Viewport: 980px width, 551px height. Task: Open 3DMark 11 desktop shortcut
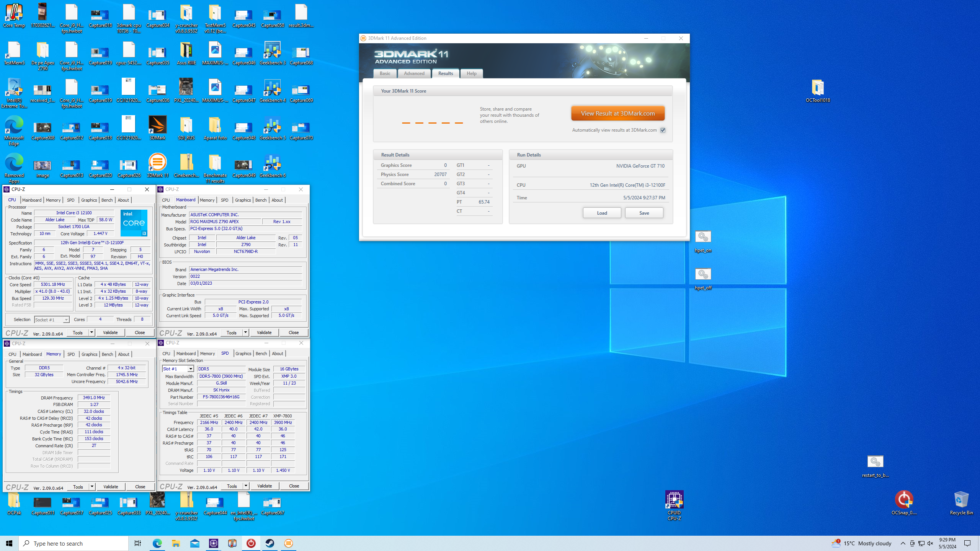(158, 166)
